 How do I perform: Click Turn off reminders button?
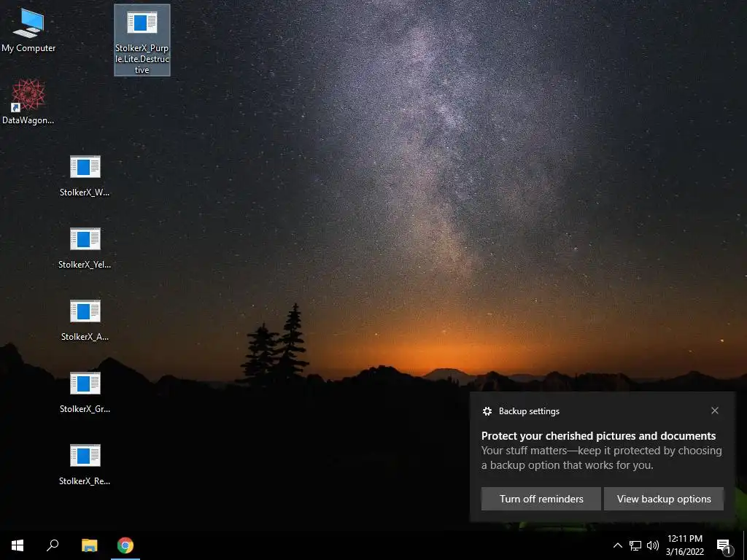click(541, 499)
